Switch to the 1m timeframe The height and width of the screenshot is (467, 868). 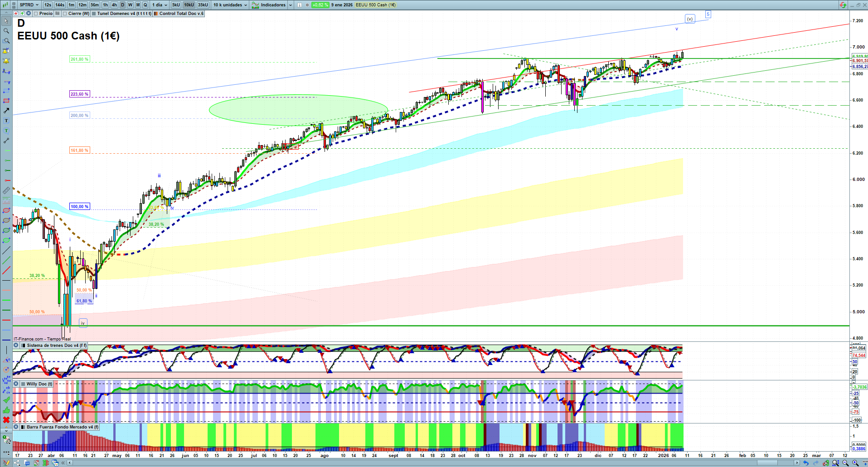pos(71,5)
